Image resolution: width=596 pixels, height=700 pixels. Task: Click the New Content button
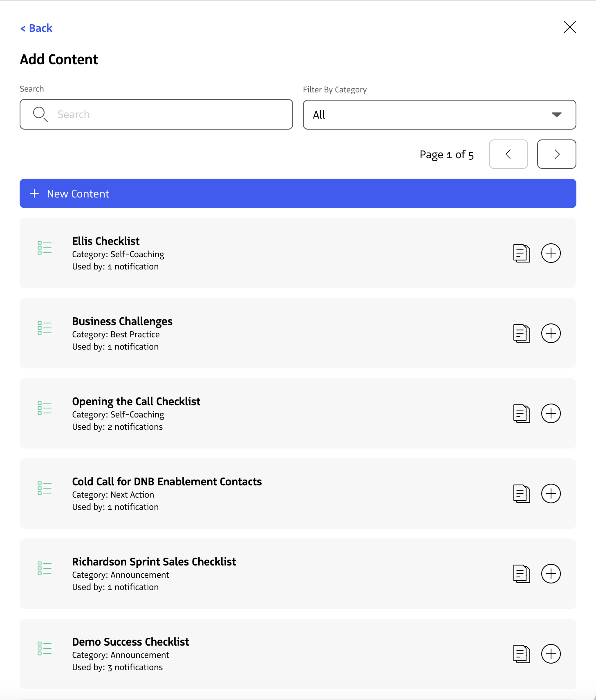[x=298, y=193]
